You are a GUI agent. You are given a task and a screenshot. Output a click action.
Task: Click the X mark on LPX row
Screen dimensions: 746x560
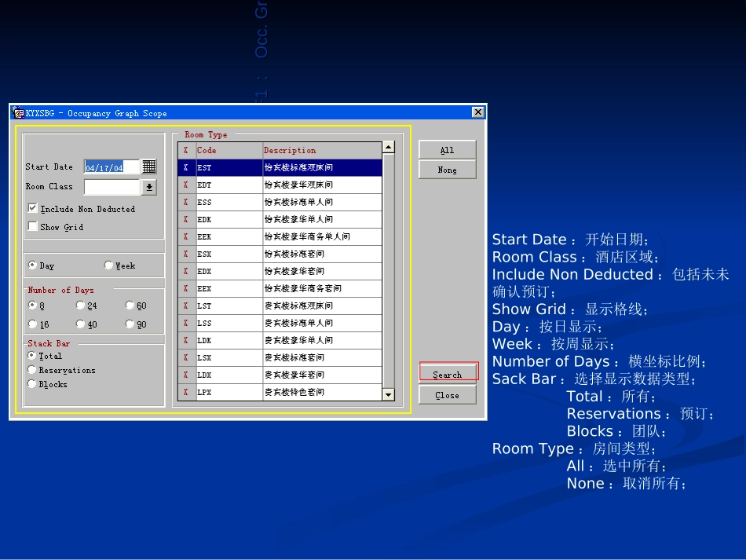coord(186,392)
